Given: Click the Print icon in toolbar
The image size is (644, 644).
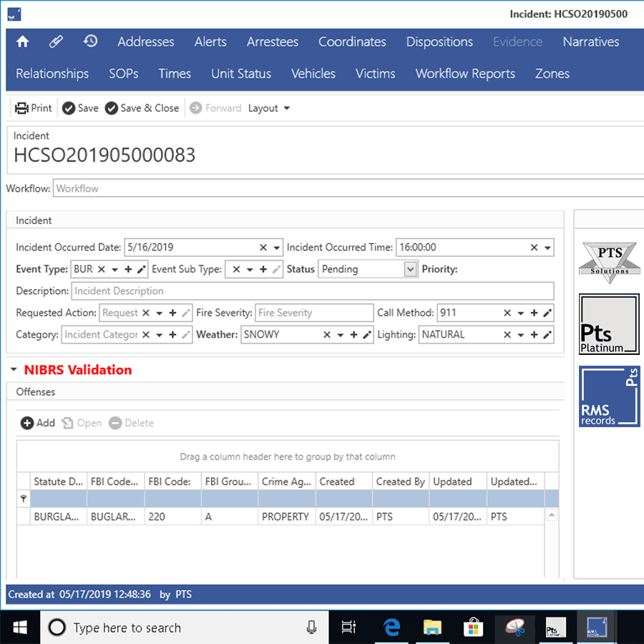Looking at the screenshot, I should tap(22, 108).
